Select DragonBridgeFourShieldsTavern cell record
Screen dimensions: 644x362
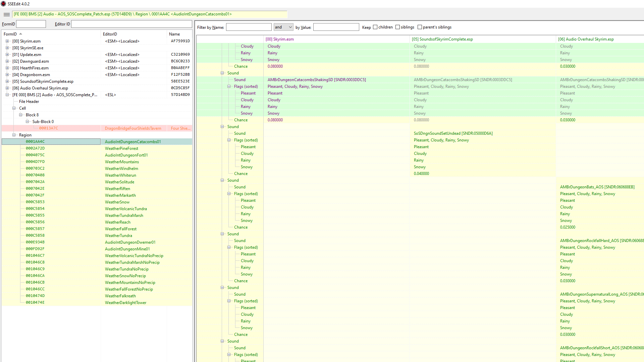(x=133, y=128)
